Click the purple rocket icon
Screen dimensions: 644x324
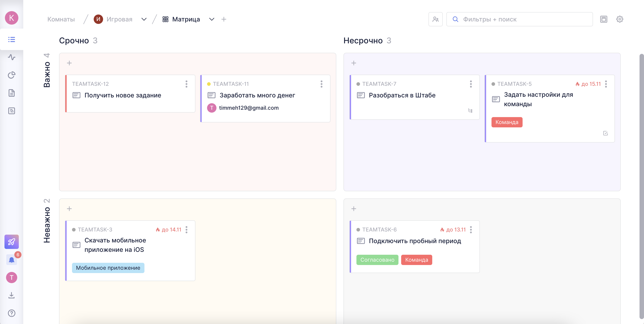tap(11, 242)
